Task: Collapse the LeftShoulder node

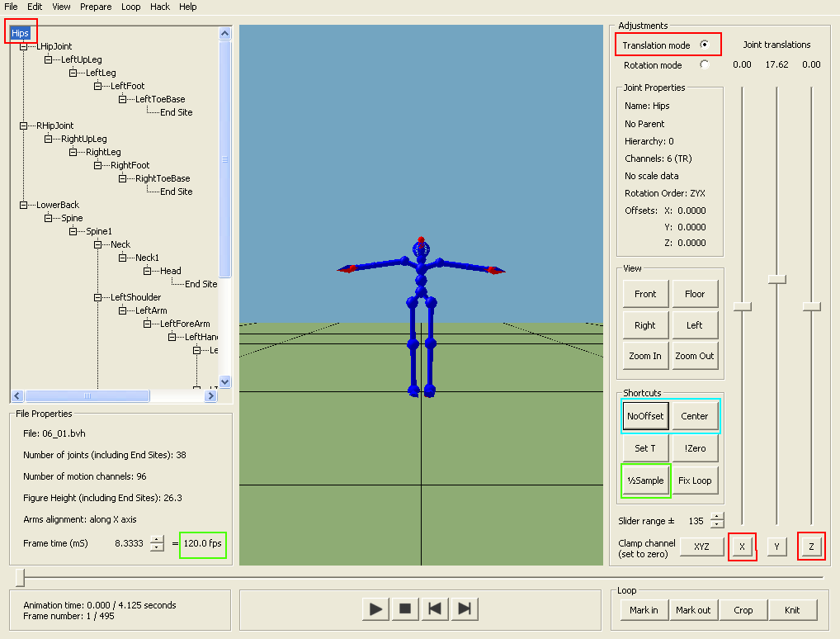Action: coord(97,297)
